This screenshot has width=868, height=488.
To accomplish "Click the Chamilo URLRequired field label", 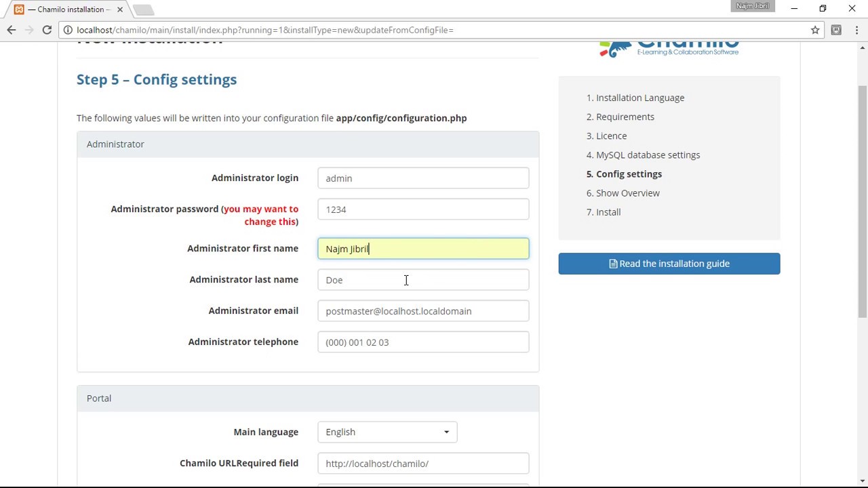I will [x=239, y=463].
